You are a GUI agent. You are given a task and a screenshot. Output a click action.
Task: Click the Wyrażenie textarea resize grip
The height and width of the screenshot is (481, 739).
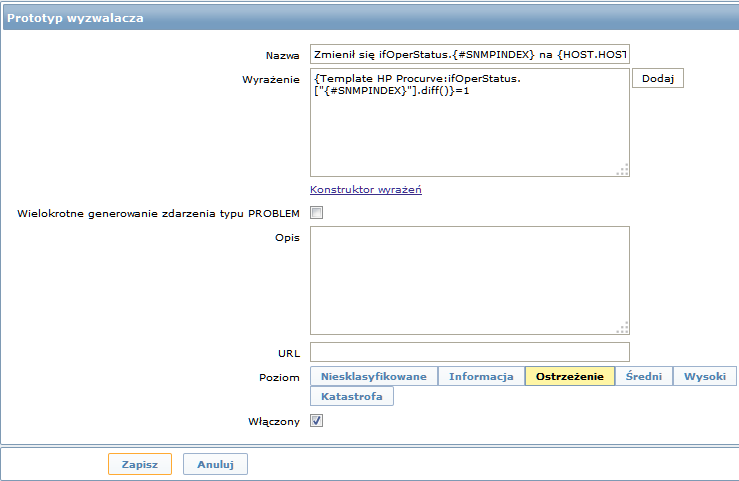[x=623, y=170]
